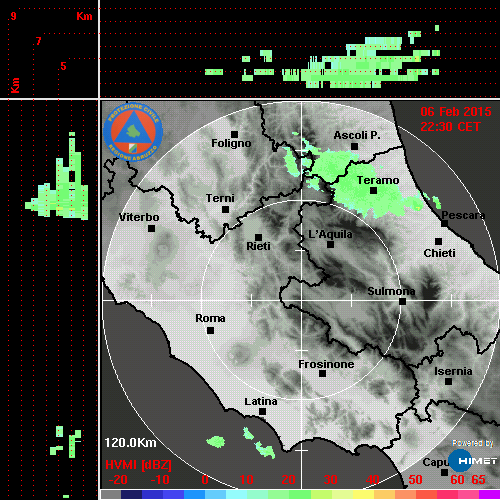Click the 7 altitude tick label
Image resolution: width=500 pixels, height=500 pixels.
point(39,41)
